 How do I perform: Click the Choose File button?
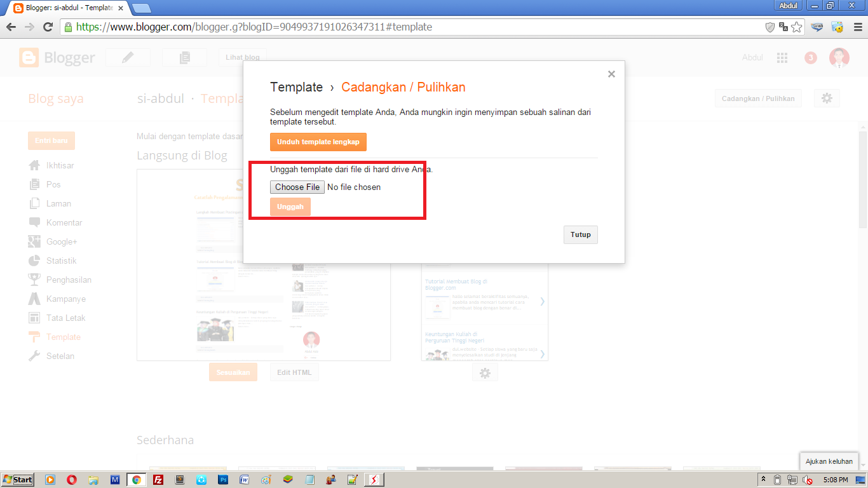tap(297, 187)
